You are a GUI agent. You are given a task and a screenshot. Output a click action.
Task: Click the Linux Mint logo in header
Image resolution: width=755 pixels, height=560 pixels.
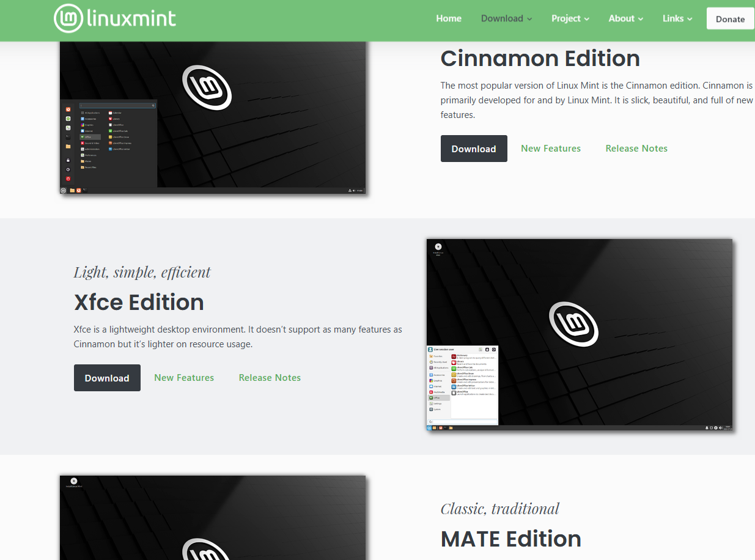point(115,18)
